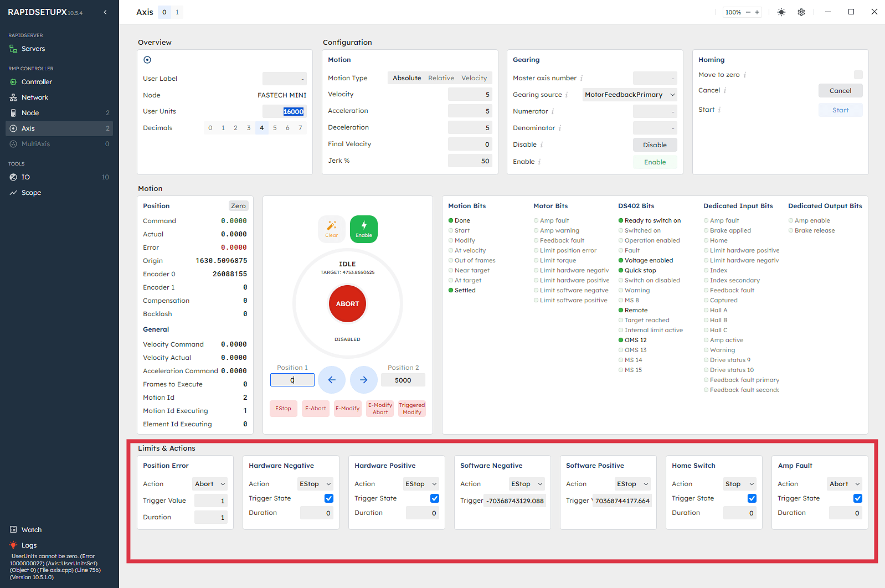Click the E-Abort button
The width and height of the screenshot is (885, 588).
coord(316,409)
